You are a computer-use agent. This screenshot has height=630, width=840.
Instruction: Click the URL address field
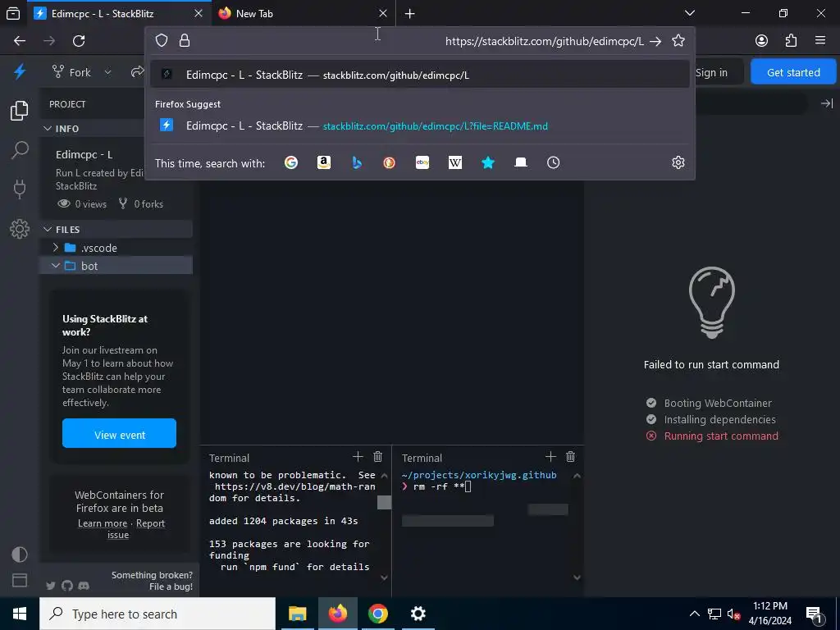click(419, 41)
